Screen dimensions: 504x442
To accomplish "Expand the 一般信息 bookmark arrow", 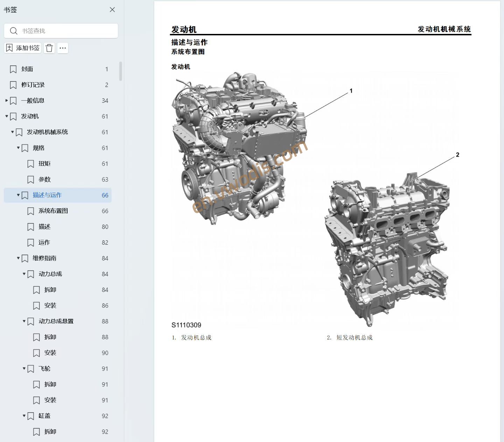I will [6, 100].
